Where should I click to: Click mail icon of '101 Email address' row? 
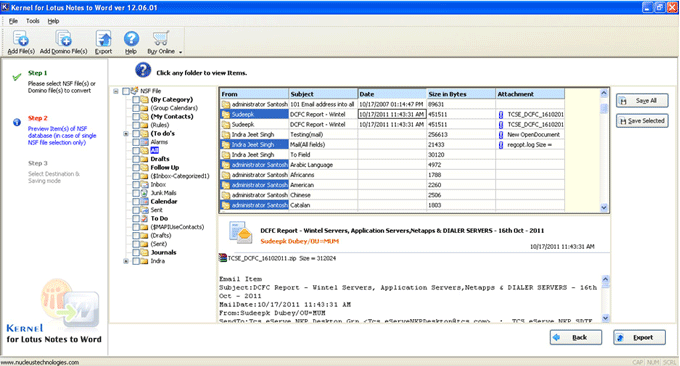[226, 105]
